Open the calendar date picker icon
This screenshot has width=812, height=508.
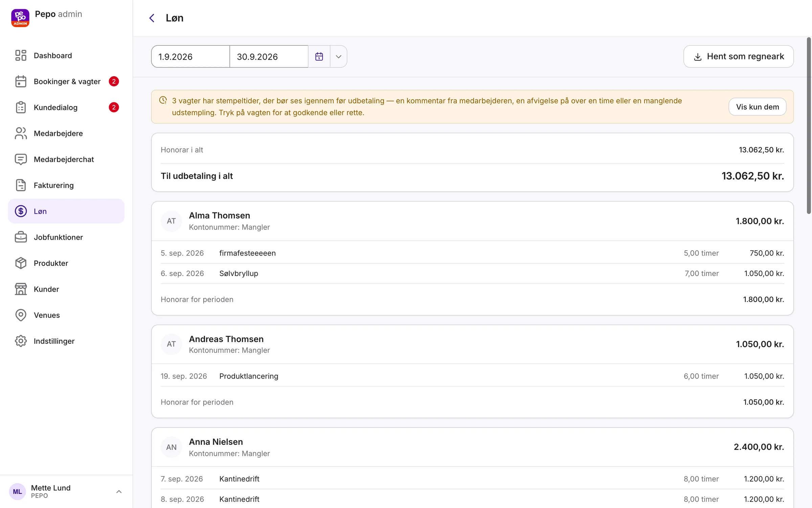tap(319, 57)
